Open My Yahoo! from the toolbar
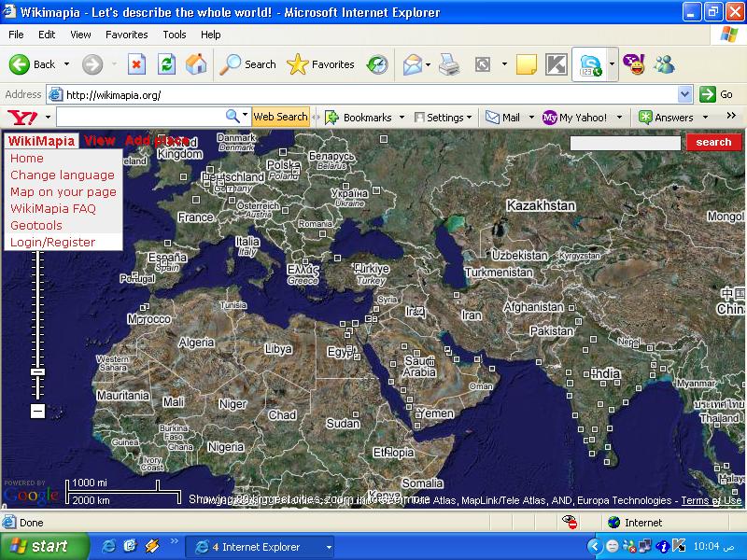This screenshot has height=560, width=747. pyautogui.click(x=574, y=118)
